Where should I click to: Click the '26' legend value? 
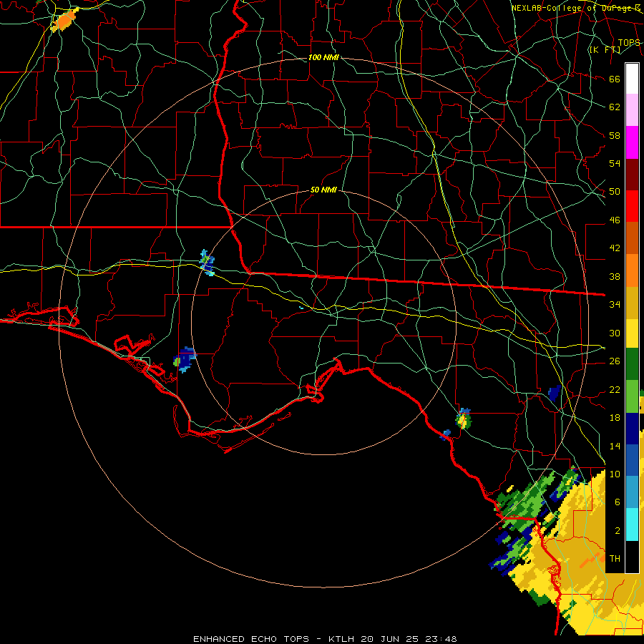(615, 361)
